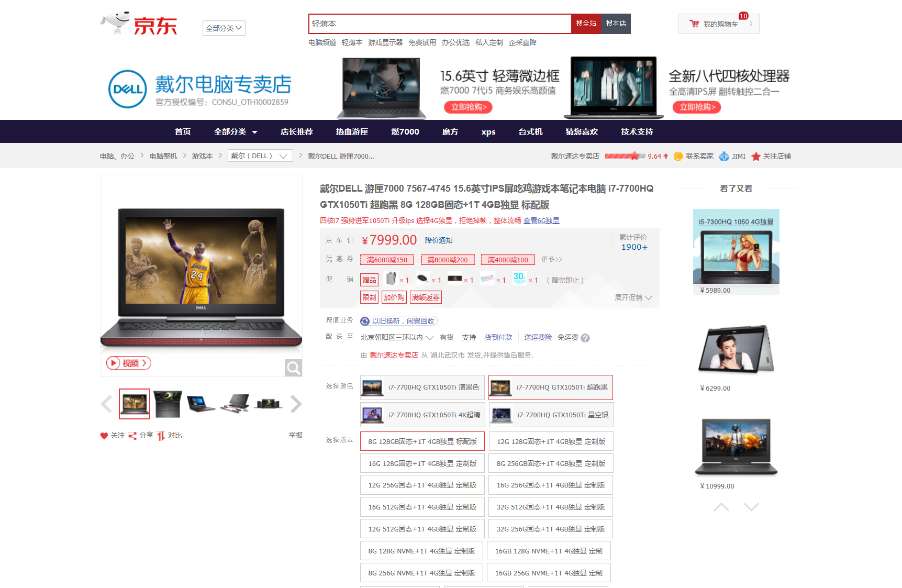This screenshot has height=588, width=902.
Task: Show next product thumbnails arrow
Action: point(296,404)
